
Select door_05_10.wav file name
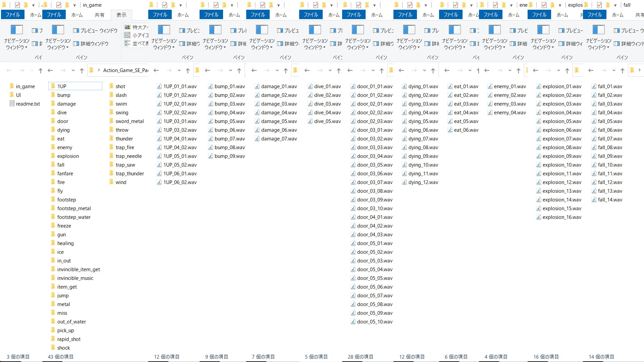pyautogui.click(x=375, y=321)
